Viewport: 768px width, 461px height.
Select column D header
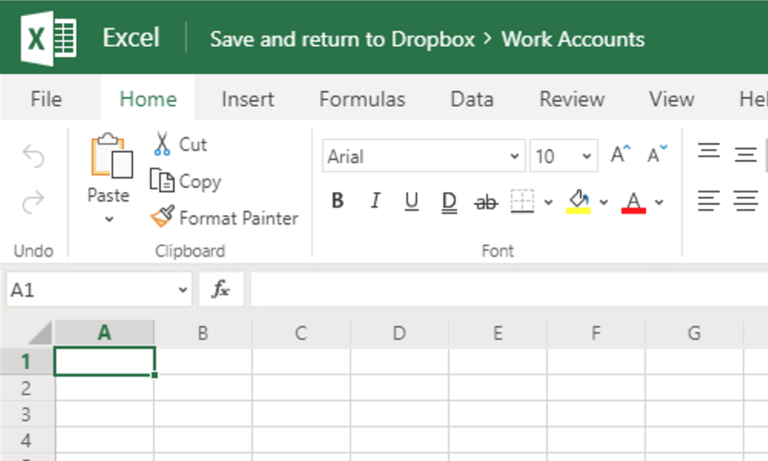point(399,333)
